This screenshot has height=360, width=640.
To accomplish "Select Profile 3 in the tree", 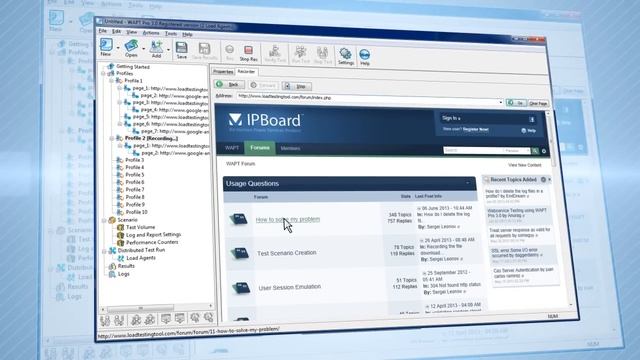I will (134, 160).
